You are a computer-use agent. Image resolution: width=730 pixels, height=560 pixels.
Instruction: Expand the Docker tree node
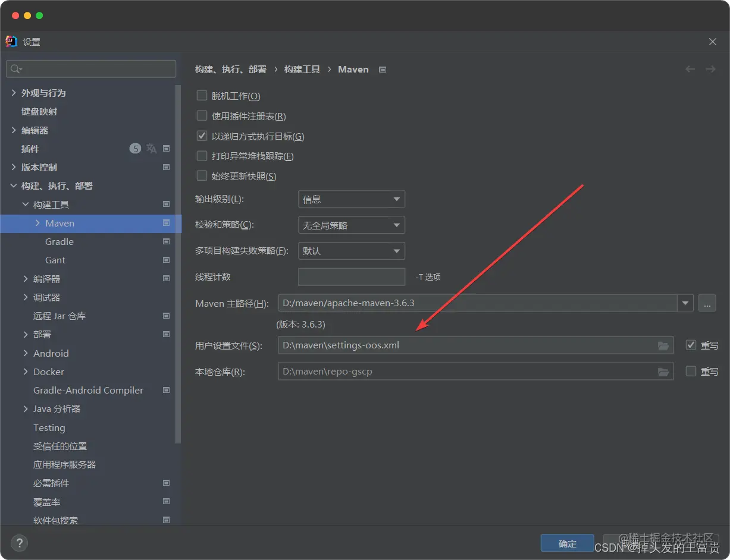pyautogui.click(x=26, y=372)
